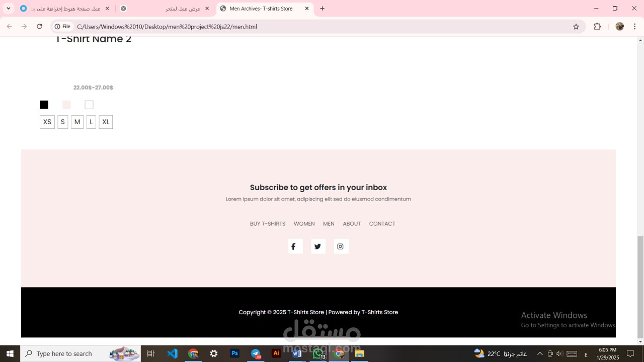This screenshot has height=362, width=644.
Task: Click the copyright footer text
Action: (318, 312)
